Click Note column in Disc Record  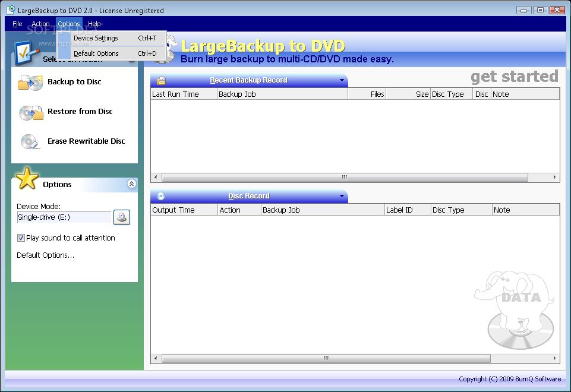tap(526, 210)
